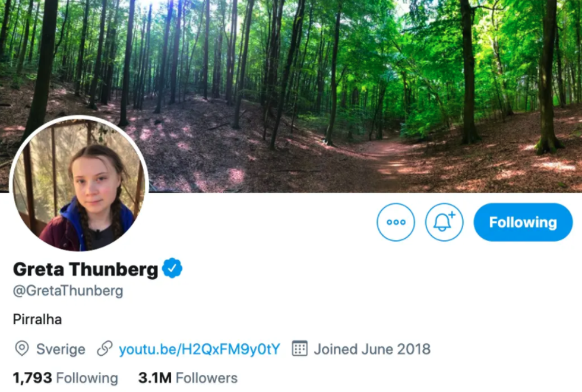Click the Greta Thunberg display name

tap(86, 269)
